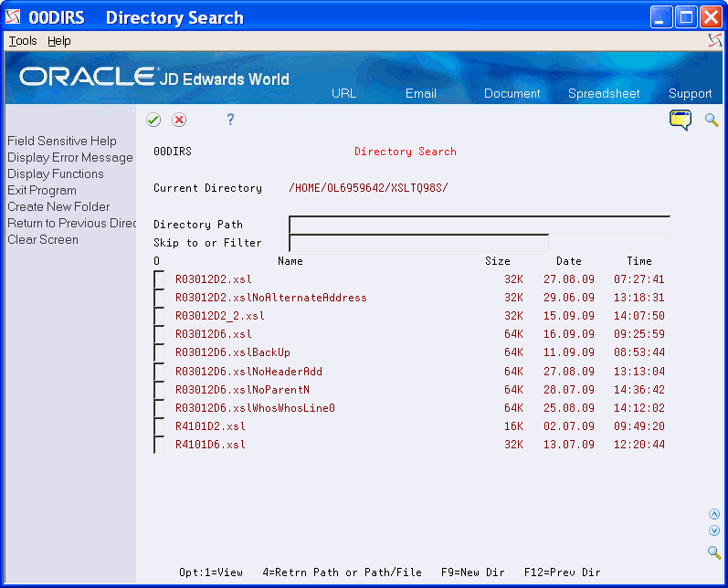
Task: Maximize the Directory Search window
Action: click(686, 17)
